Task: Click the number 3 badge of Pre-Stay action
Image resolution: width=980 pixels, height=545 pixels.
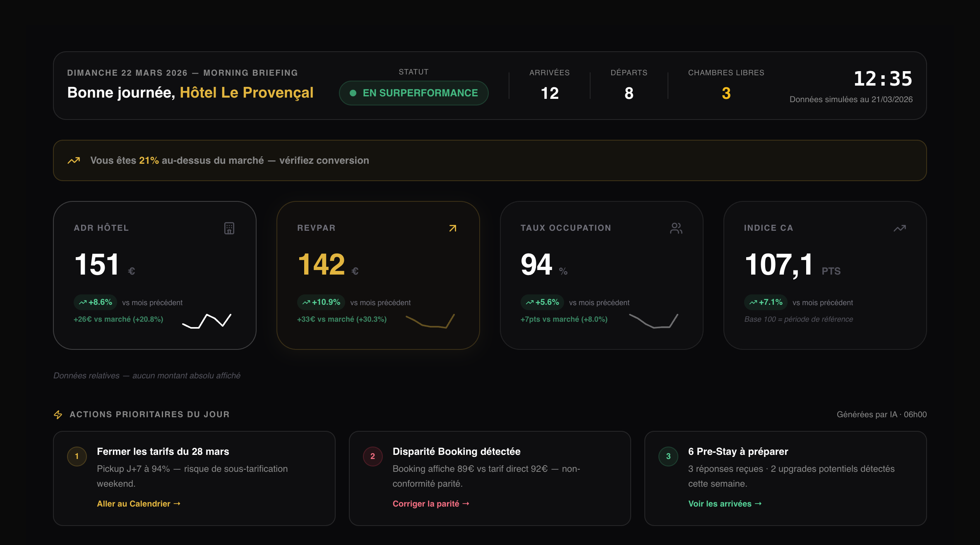Action: click(x=668, y=456)
